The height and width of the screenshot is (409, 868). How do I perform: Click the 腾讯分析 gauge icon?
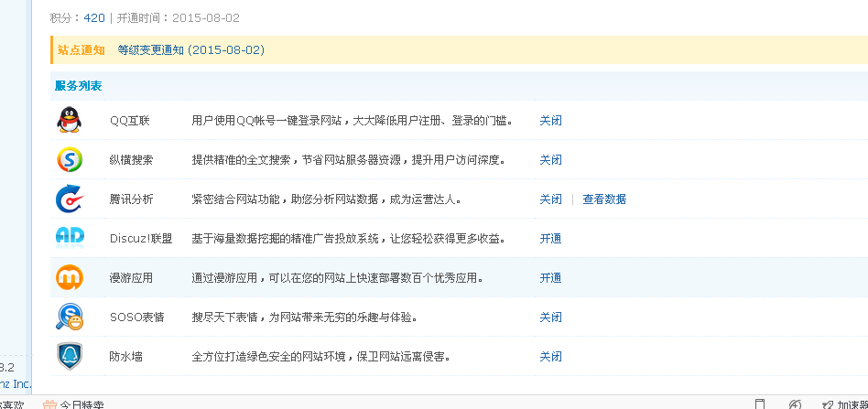click(x=70, y=199)
